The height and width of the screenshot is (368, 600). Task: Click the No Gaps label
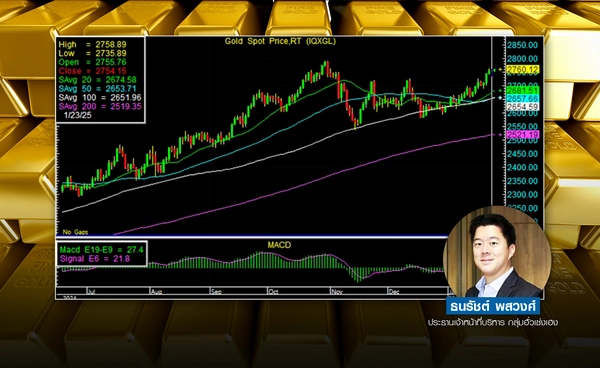pos(75,232)
